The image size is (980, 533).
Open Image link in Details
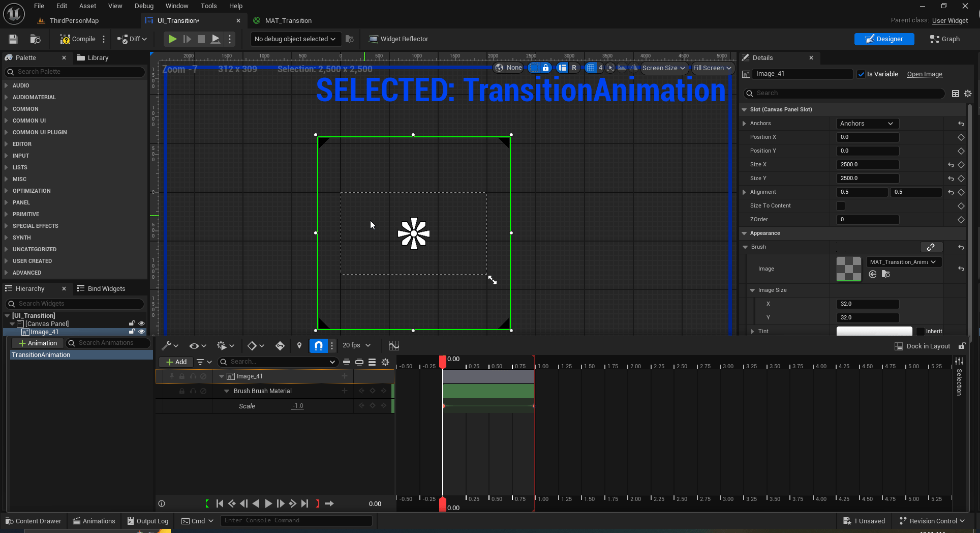click(x=925, y=74)
